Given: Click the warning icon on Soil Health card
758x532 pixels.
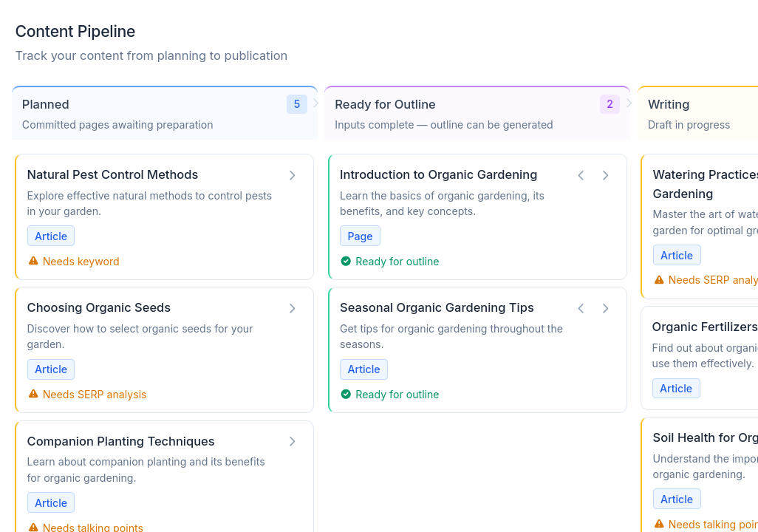Looking at the screenshot, I should coord(659,524).
